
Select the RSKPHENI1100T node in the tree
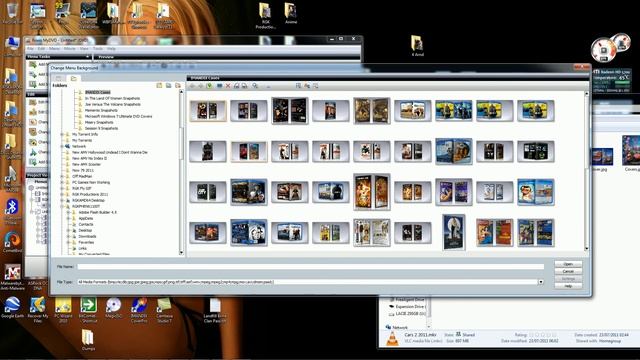[86, 207]
